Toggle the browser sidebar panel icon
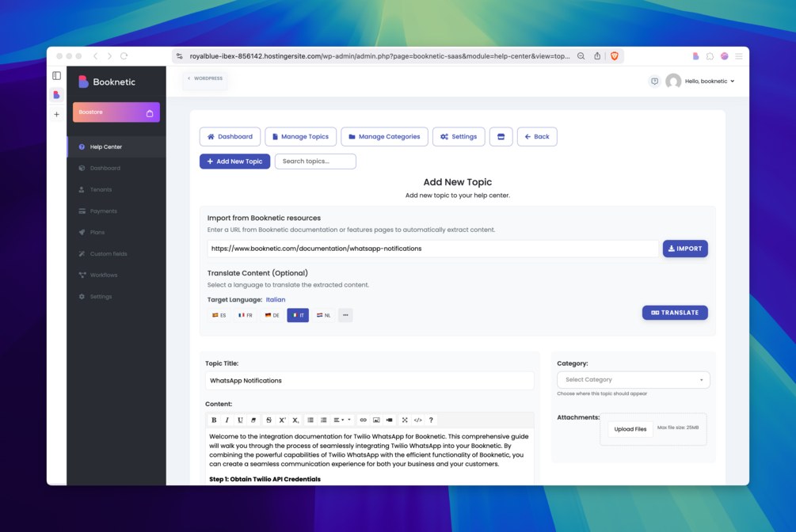 pyautogui.click(x=56, y=76)
